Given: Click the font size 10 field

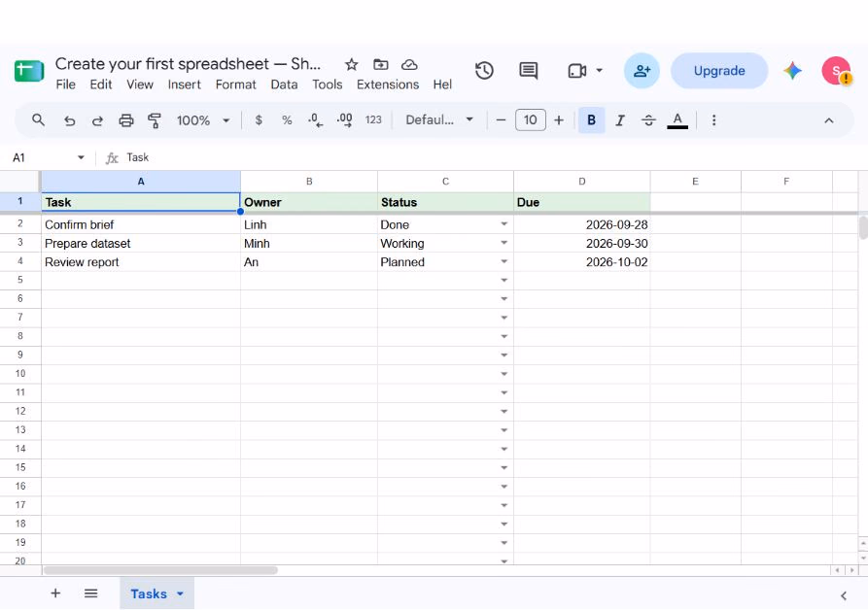Looking at the screenshot, I should click(531, 120).
